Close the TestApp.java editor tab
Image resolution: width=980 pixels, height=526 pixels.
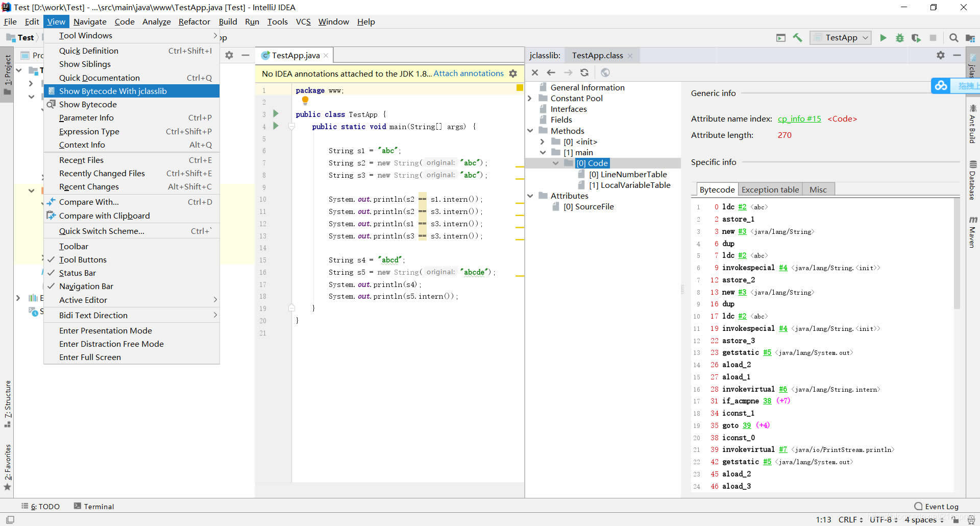[x=326, y=55]
